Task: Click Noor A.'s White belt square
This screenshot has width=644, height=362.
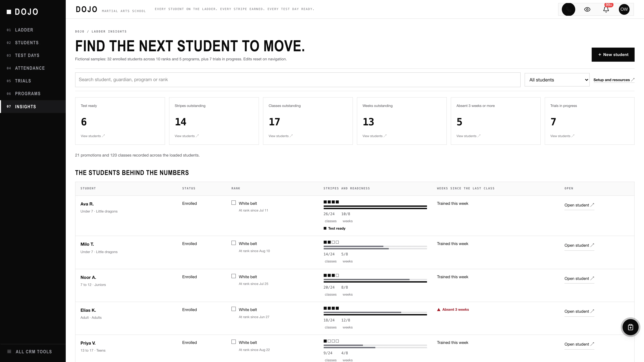Action: pyautogui.click(x=233, y=276)
